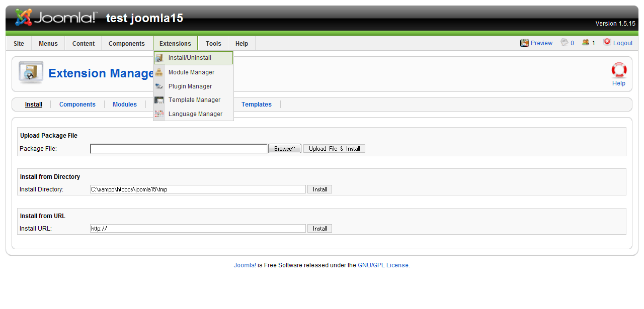The width and height of the screenshot is (644, 309).
Task: Click the Preview icon in status bar
Action: point(524,43)
